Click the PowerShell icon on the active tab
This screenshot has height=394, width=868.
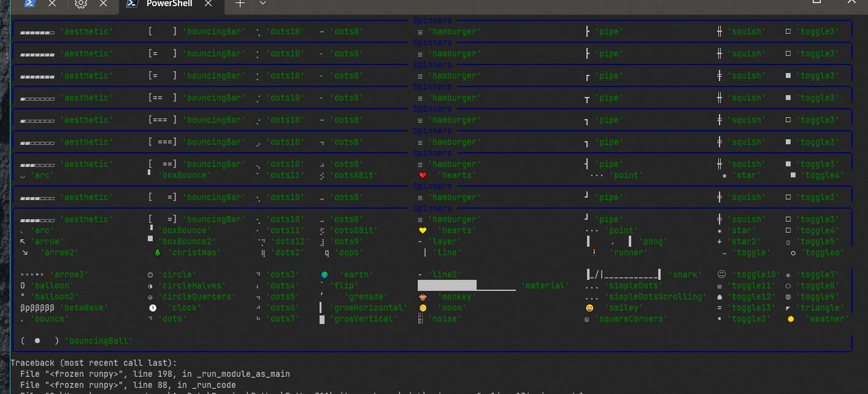coord(132,4)
